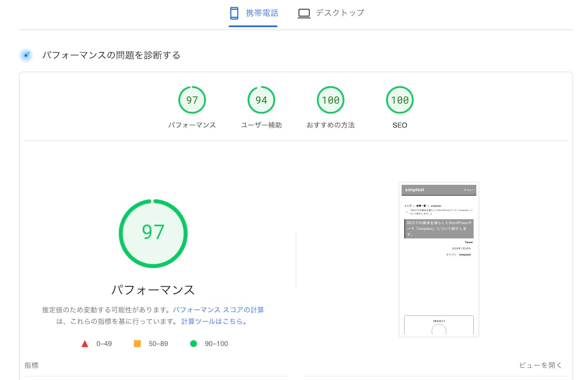Select the おすすめの方法 100 score gauge
588x380 pixels.
coord(331,100)
